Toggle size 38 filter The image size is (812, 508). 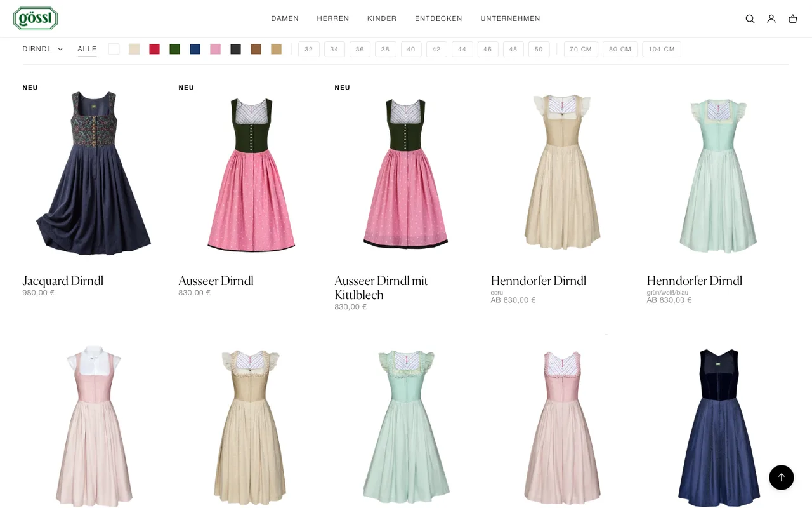pyautogui.click(x=386, y=49)
